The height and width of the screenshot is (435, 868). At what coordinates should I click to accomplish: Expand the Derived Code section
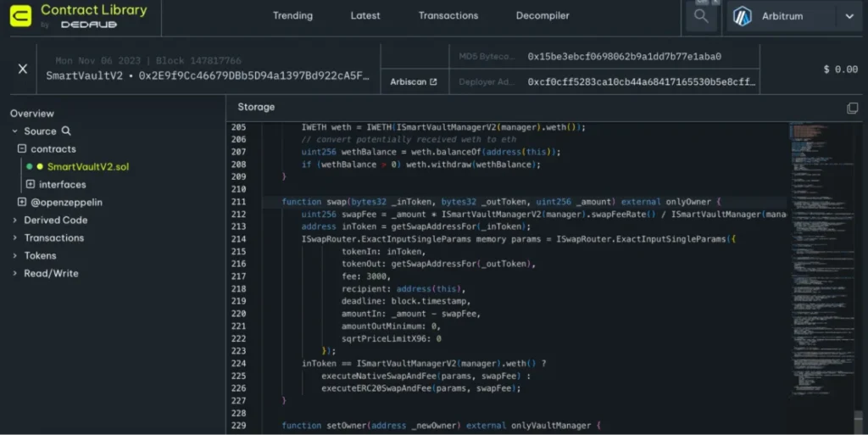tap(55, 220)
